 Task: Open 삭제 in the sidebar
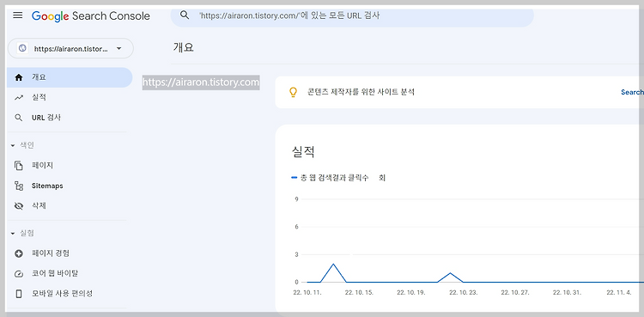(x=39, y=205)
